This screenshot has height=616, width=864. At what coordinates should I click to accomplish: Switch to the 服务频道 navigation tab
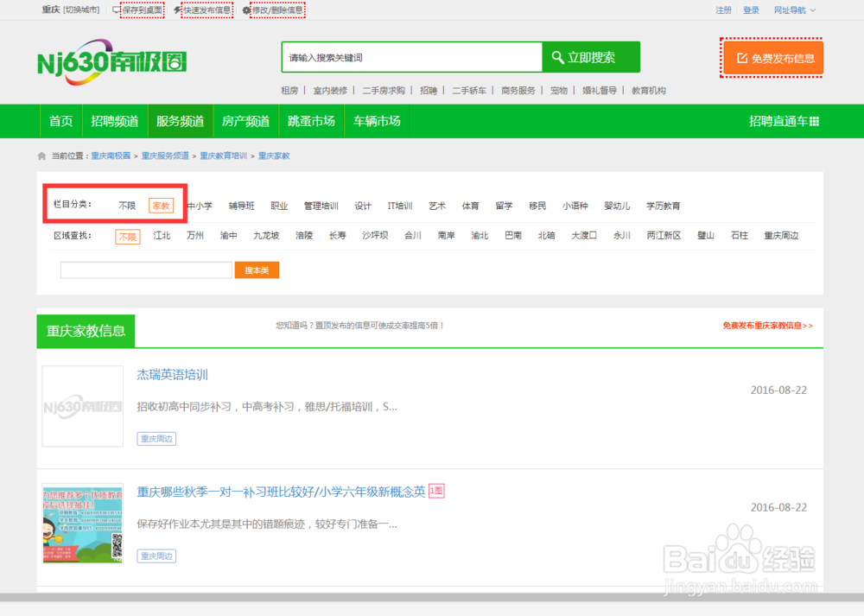(180, 121)
